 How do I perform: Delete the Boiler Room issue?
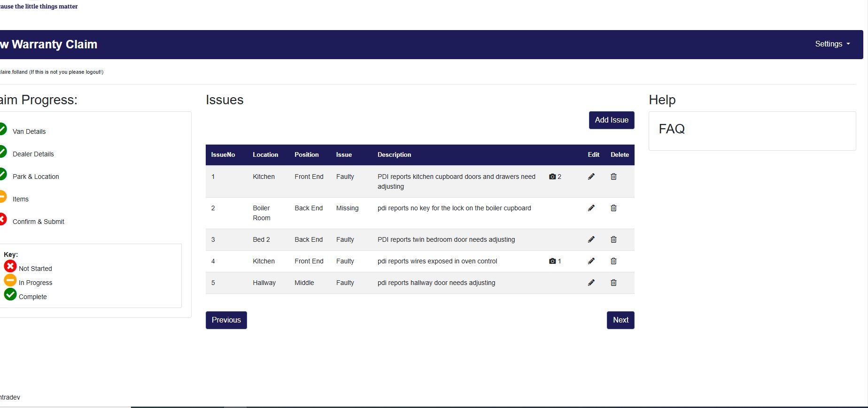pyautogui.click(x=613, y=208)
